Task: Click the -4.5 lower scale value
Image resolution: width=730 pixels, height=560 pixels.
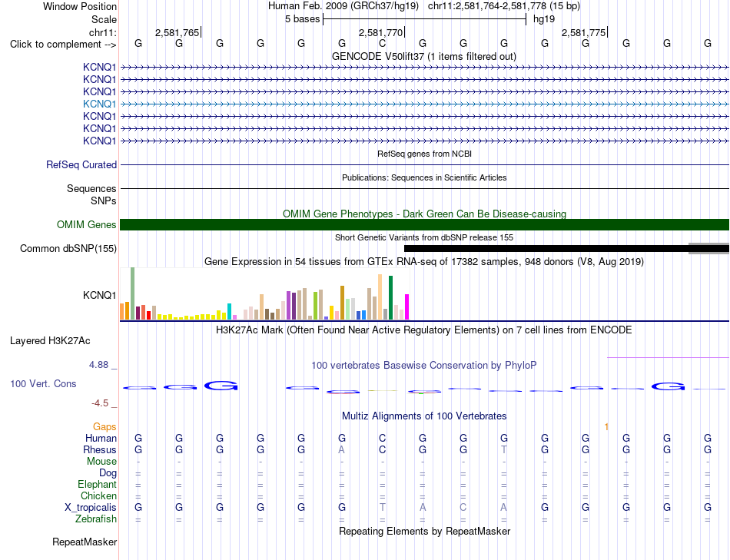Action: point(100,403)
